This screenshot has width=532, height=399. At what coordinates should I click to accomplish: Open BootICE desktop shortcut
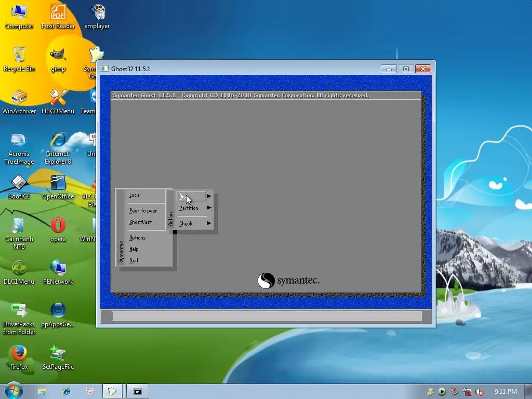pos(19,187)
